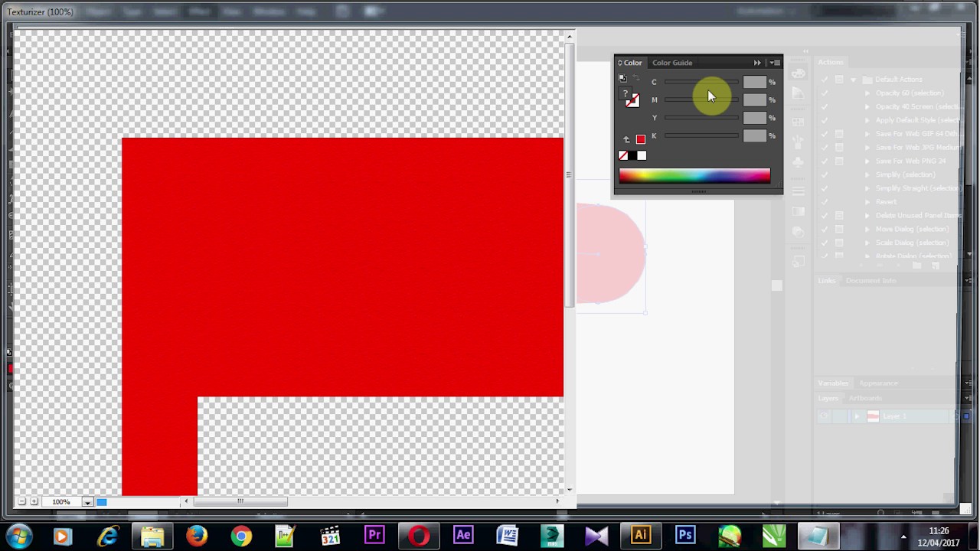Click the C percentage input field
The height and width of the screenshot is (551, 980).
754,82
